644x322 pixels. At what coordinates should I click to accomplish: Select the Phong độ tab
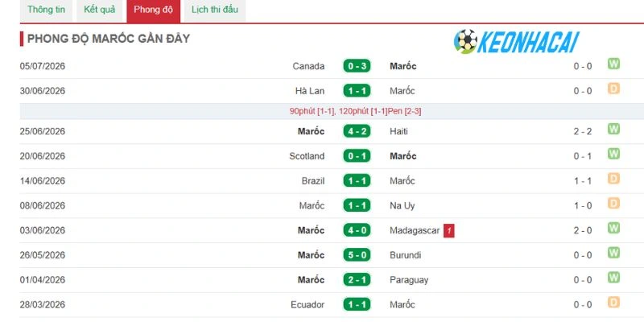click(153, 10)
